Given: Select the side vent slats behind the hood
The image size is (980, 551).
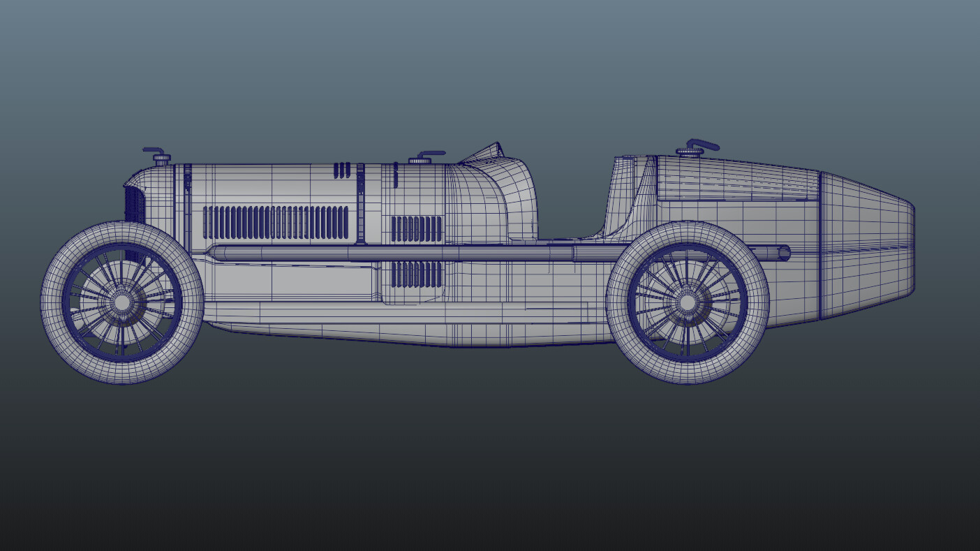Looking at the screenshot, I should pyautogui.click(x=415, y=227).
